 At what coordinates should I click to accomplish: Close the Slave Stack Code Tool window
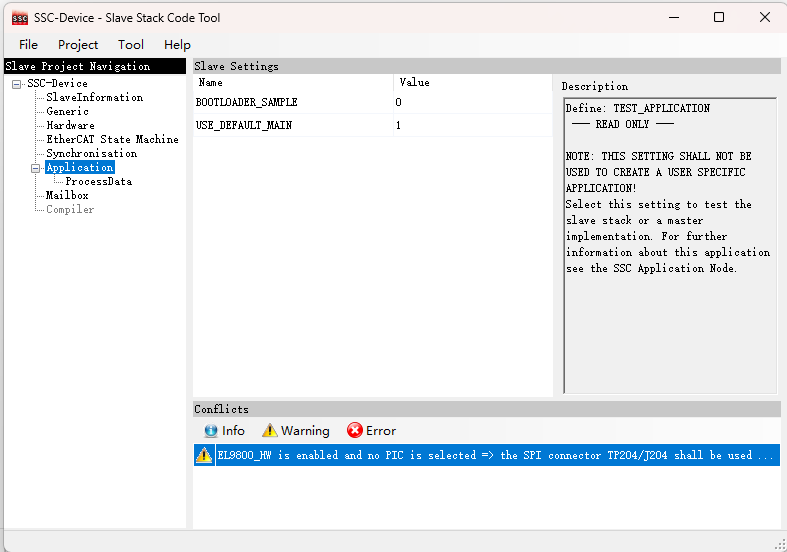coord(764,18)
